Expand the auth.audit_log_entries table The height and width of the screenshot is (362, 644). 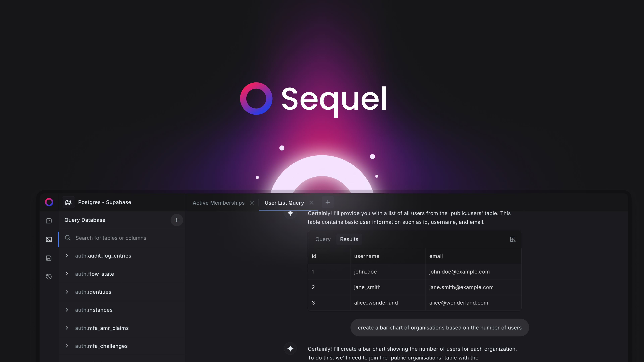coord(66,255)
